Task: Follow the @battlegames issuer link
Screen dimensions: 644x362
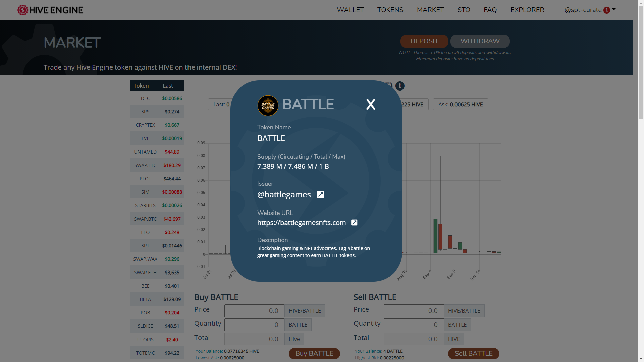Action: [284, 195]
